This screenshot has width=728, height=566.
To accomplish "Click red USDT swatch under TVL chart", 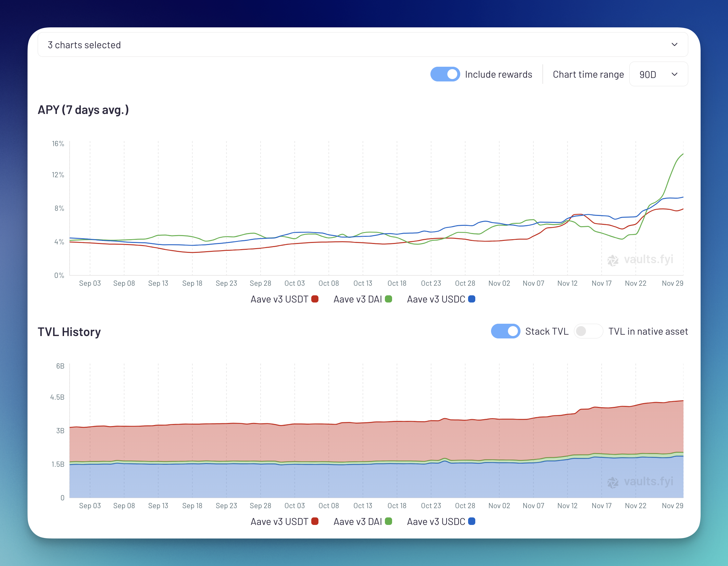I will pos(315,521).
